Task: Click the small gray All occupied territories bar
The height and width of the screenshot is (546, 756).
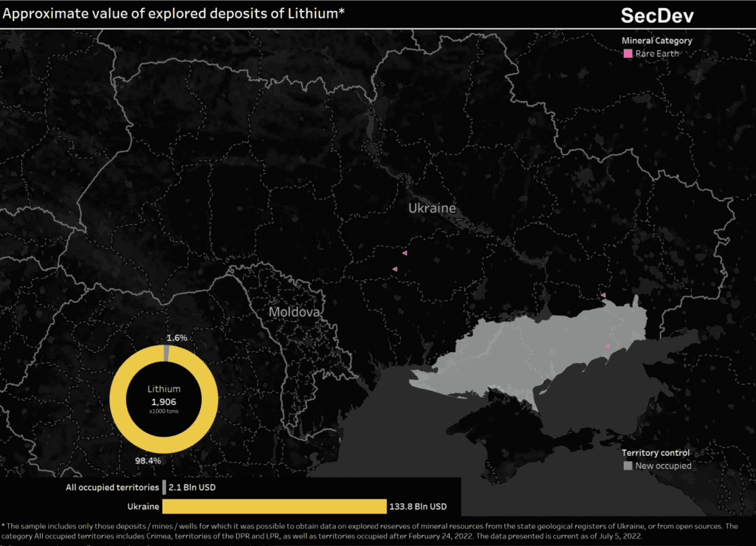Action: pyautogui.click(x=164, y=488)
